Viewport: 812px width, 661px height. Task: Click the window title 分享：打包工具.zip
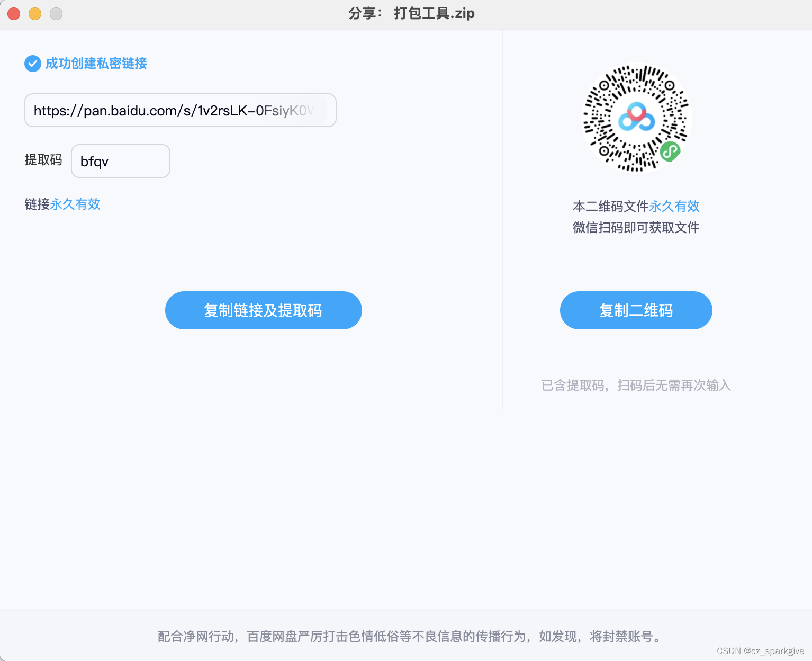(410, 13)
